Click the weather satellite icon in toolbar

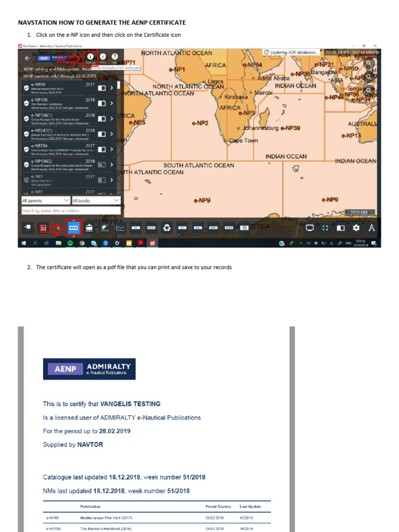pyautogui.click(x=104, y=228)
